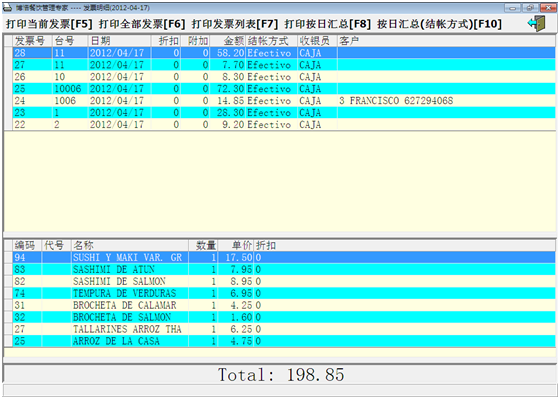This screenshot has width=560, height=399.
Task: Click the 58.20 amount cell
Action: (x=228, y=53)
